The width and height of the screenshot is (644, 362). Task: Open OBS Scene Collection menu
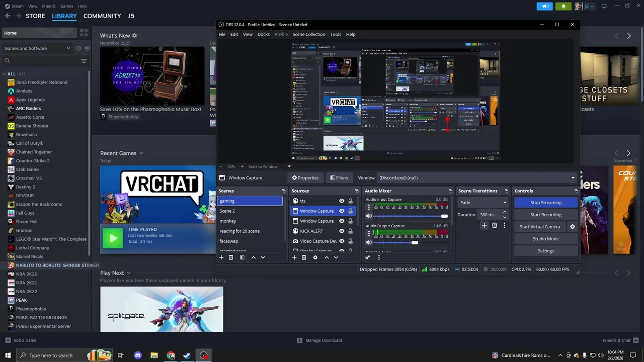(309, 34)
